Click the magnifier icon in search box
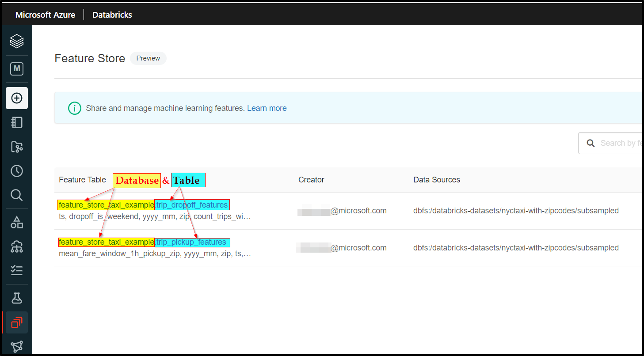This screenshot has height=356, width=644. [591, 143]
